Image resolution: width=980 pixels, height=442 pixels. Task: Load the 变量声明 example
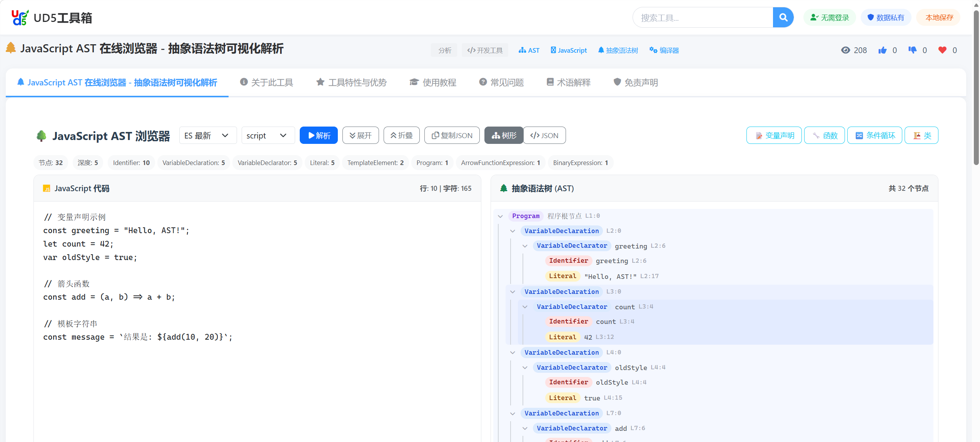[x=774, y=135]
